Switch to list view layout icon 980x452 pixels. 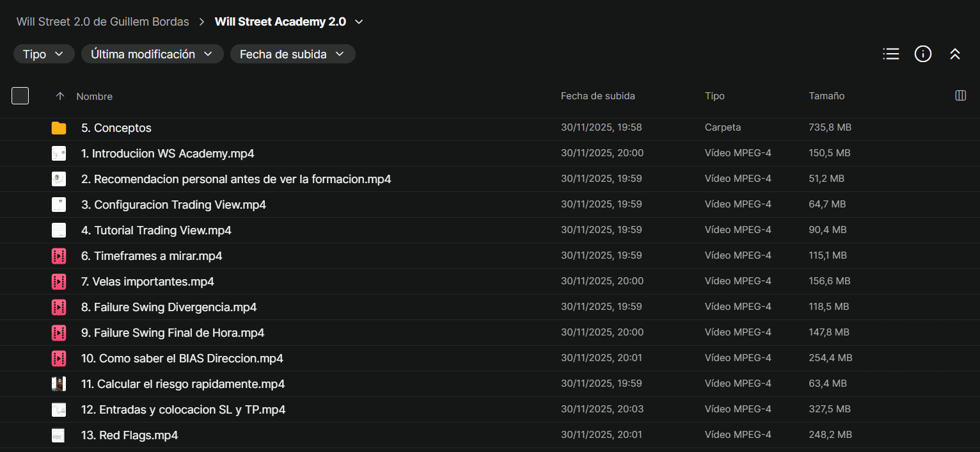[x=890, y=54]
